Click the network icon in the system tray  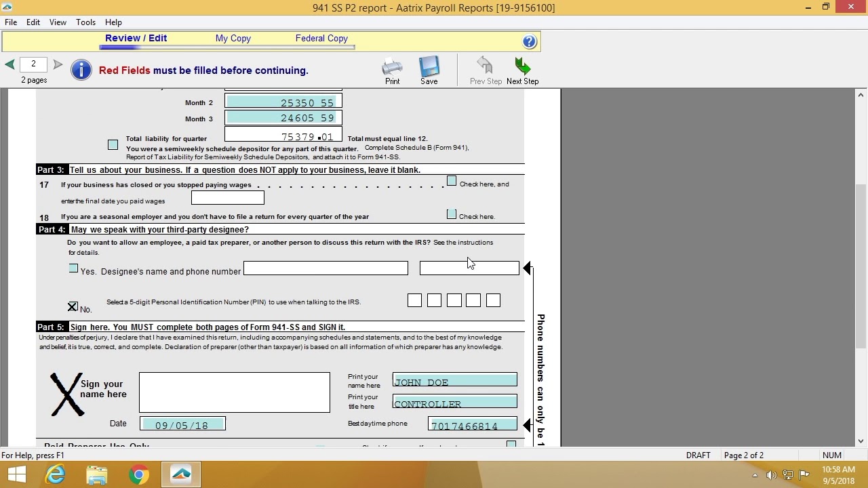[x=787, y=475]
